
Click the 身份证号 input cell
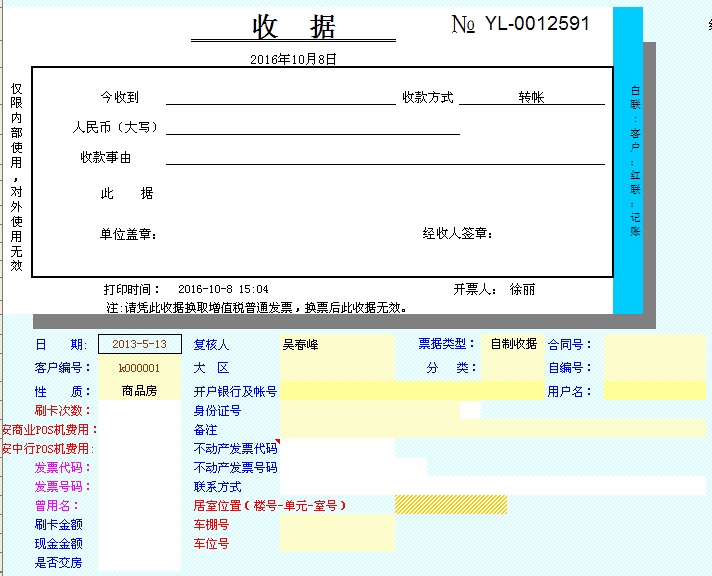pyautogui.click(x=370, y=410)
